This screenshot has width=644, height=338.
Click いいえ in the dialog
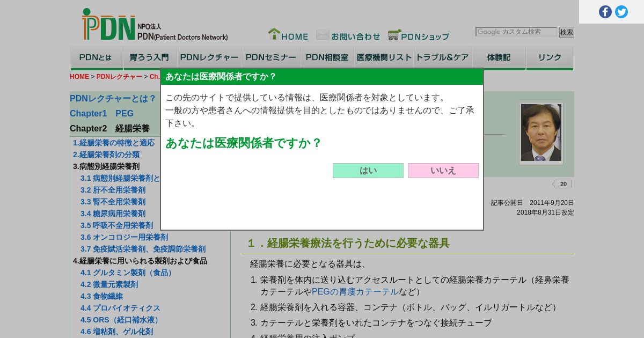point(443,171)
